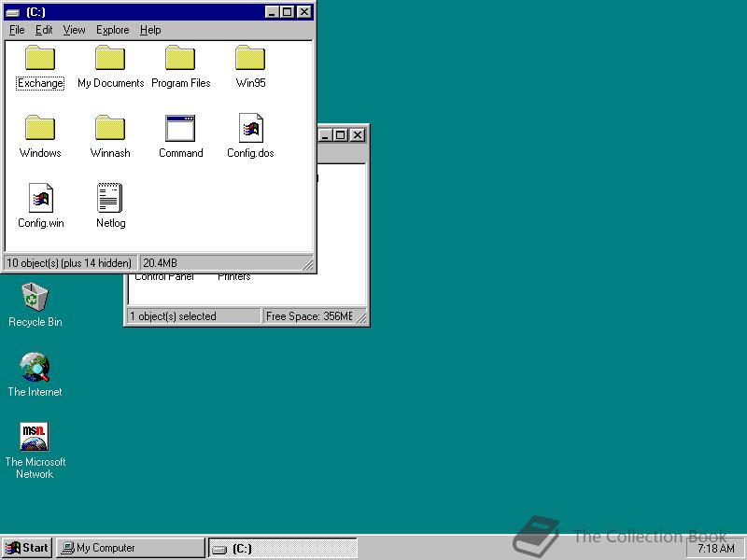Close the (C:) window
The height and width of the screenshot is (560, 747).
click(304, 12)
